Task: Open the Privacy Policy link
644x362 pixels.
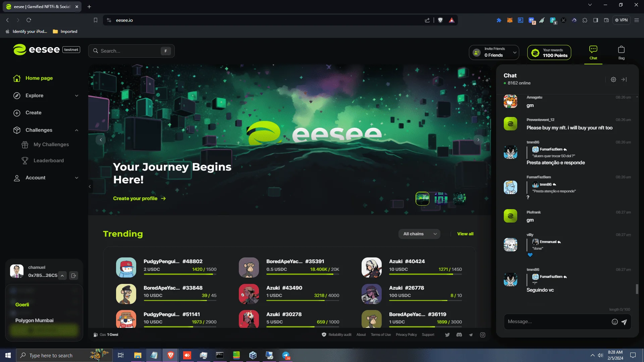Action: pos(406,335)
